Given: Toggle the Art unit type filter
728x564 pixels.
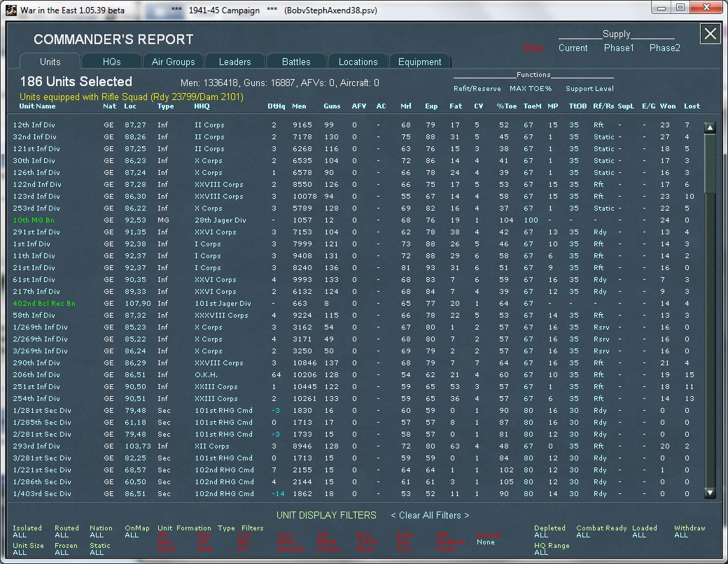Looking at the screenshot, I should pos(243,542).
